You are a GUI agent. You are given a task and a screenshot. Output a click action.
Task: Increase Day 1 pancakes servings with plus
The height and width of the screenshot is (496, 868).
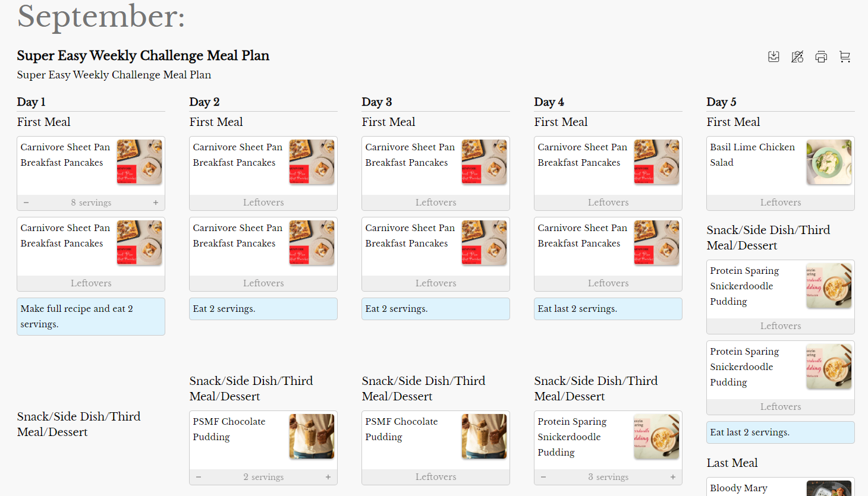coord(156,203)
